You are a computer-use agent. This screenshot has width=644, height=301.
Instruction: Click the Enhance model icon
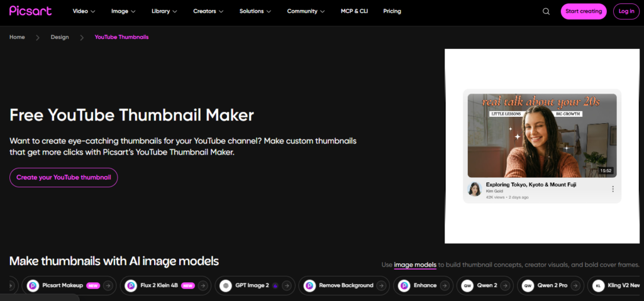404,285
